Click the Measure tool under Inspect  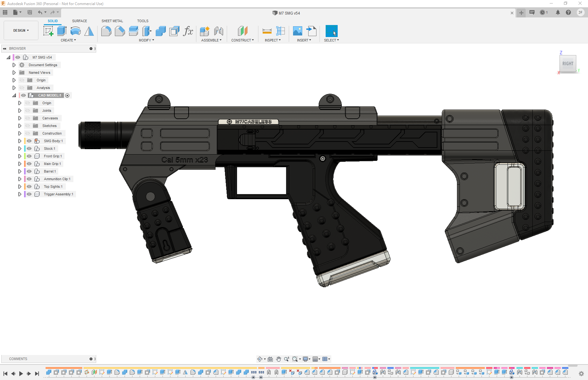267,31
